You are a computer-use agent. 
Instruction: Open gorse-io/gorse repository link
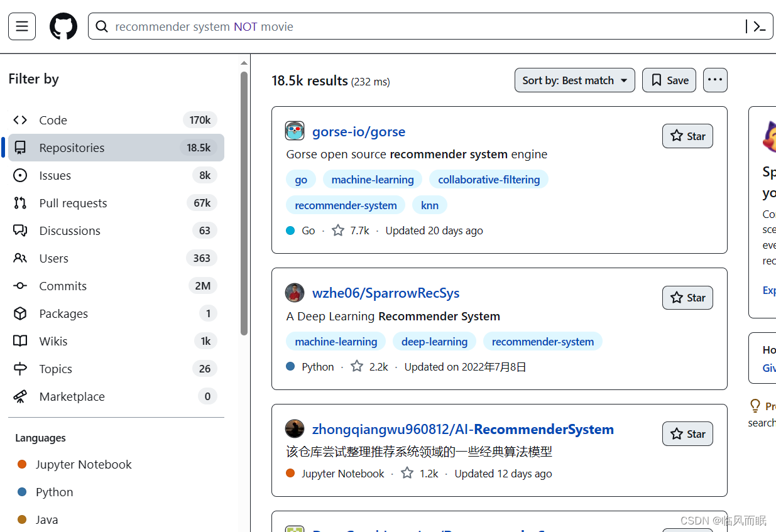click(x=359, y=132)
